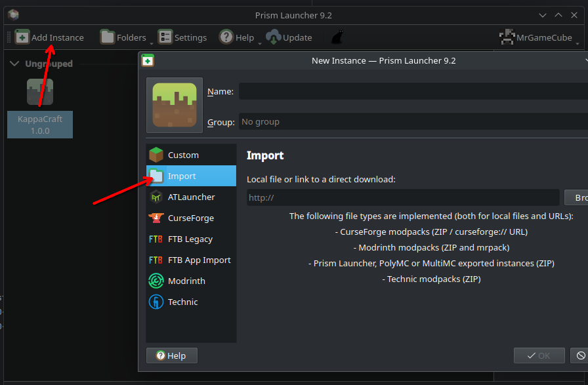
Task: Select the KappaCraft instance
Action: [40, 108]
